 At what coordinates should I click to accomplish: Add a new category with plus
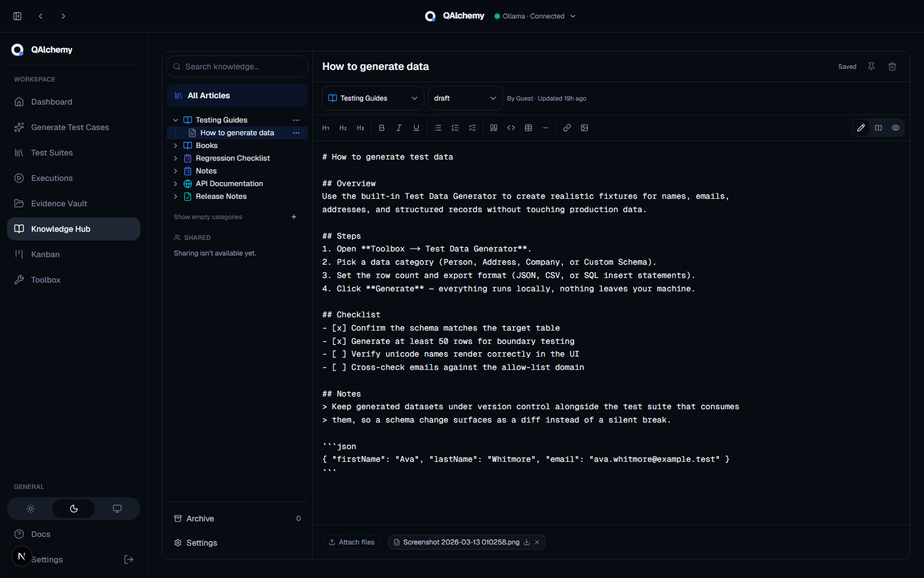[294, 217]
